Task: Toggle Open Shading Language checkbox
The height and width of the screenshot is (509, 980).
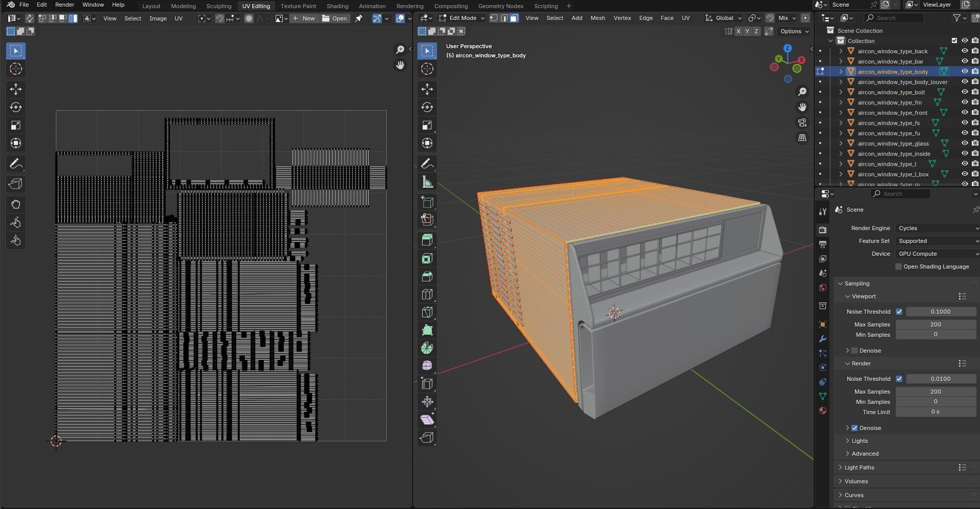Action: pos(899,267)
